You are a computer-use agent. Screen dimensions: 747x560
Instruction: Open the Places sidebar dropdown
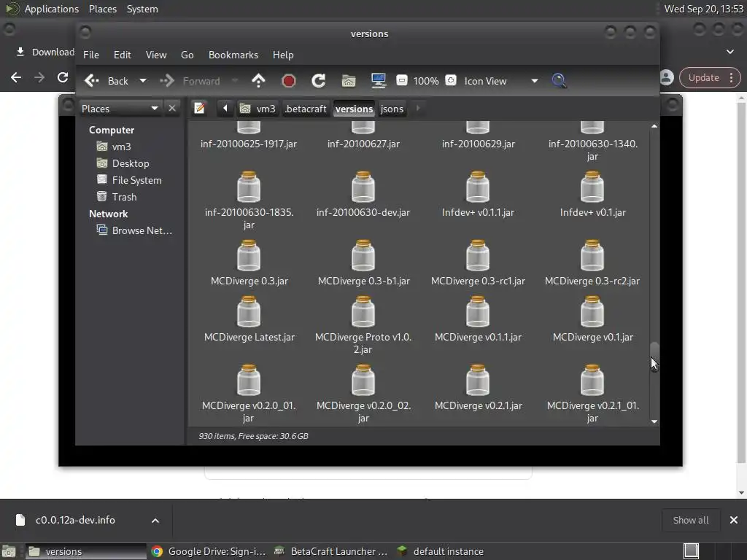[x=120, y=109]
